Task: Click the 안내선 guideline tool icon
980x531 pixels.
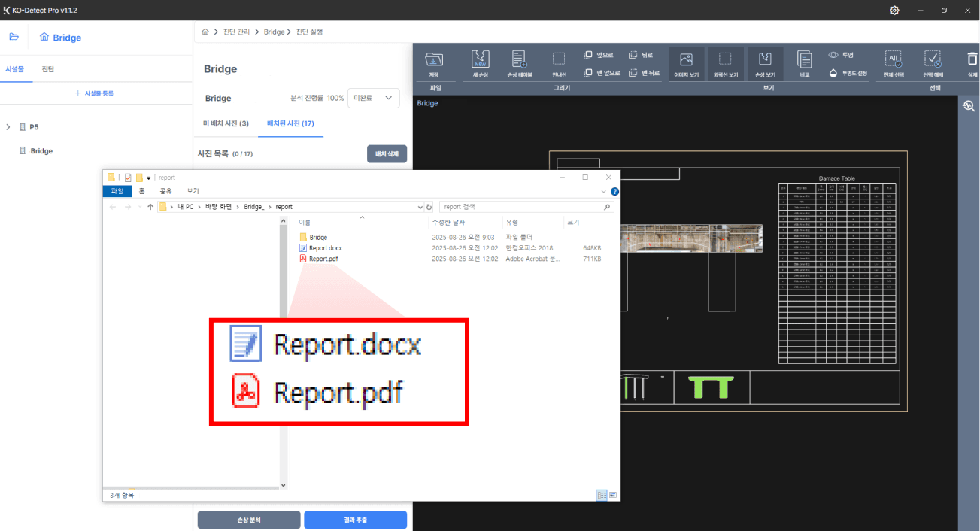Action: point(559,60)
